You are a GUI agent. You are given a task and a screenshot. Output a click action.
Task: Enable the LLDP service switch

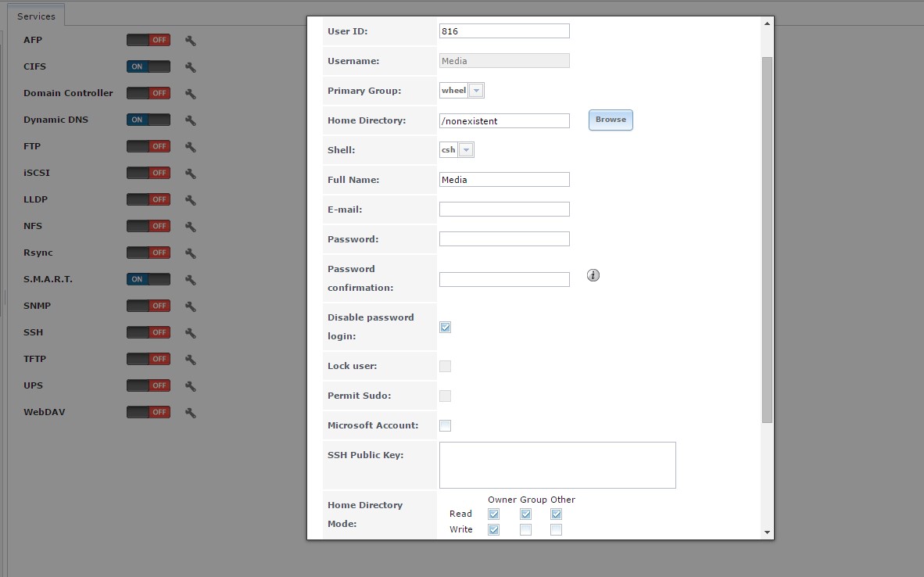point(149,199)
